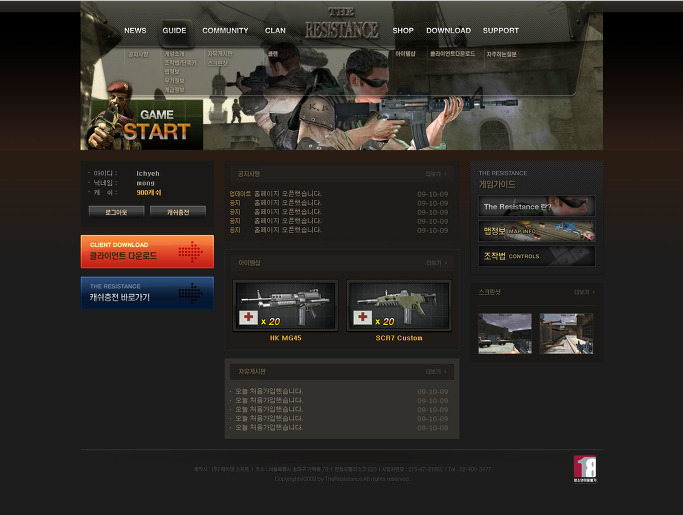
Task: Open 더보기 link in 자유게시판 panel
Action: pyautogui.click(x=436, y=372)
